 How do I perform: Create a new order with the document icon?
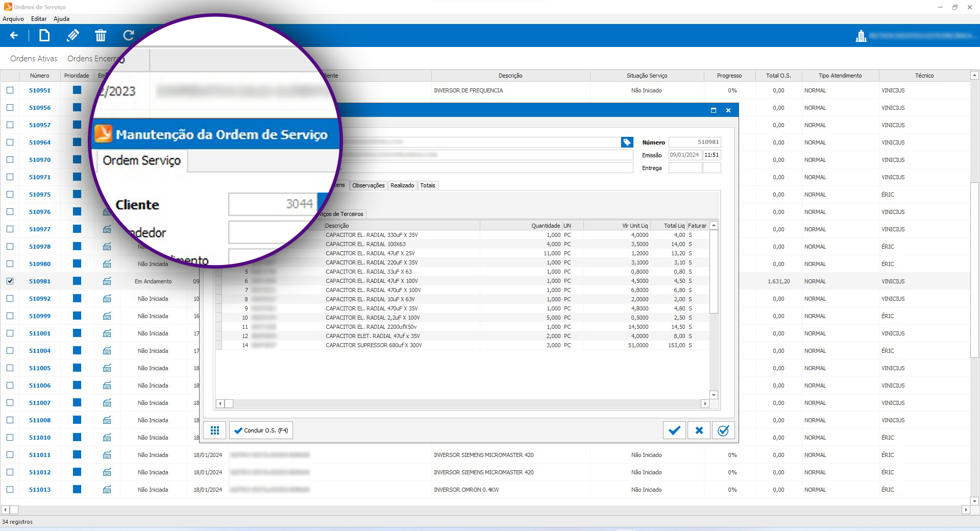tap(44, 35)
